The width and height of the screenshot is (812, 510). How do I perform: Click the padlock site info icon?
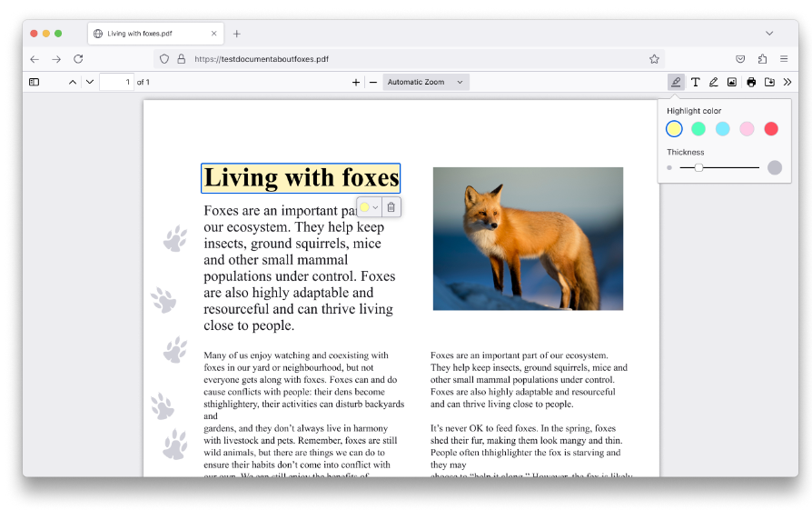(x=182, y=59)
